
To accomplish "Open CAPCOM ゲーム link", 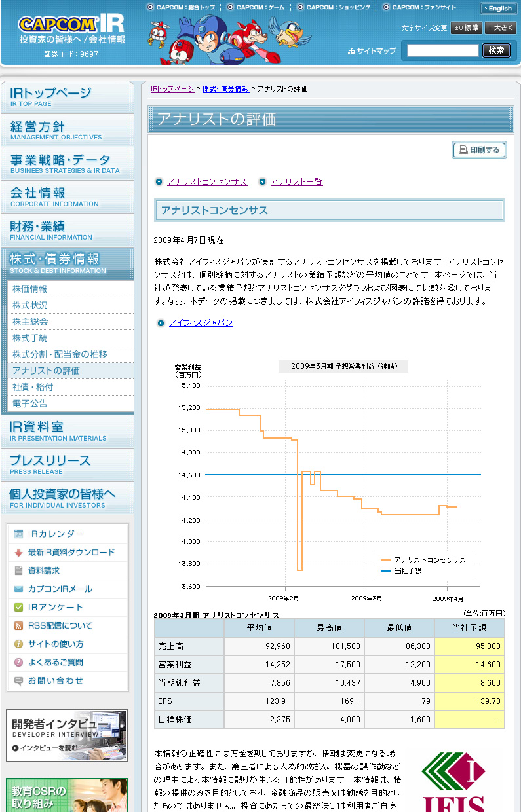I will [256, 7].
